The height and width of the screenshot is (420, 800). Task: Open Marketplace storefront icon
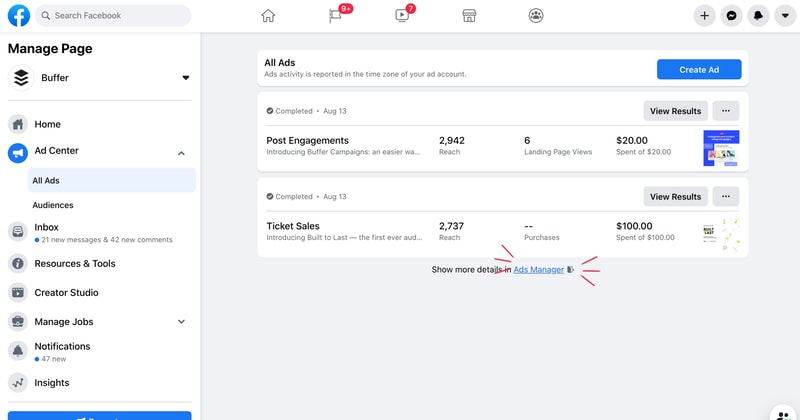click(469, 16)
